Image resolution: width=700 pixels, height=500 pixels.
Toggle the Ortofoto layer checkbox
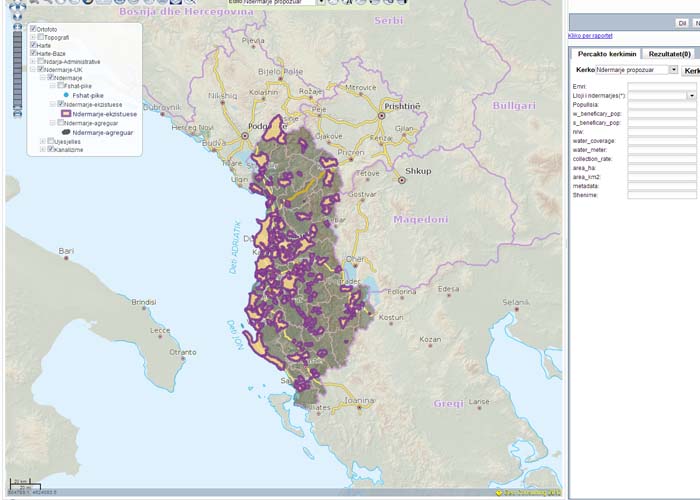(x=34, y=29)
